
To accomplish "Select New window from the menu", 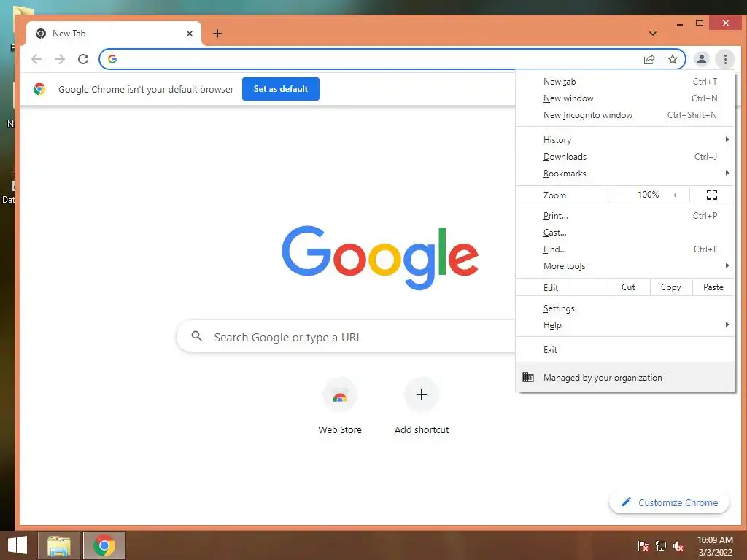I will pos(625,98).
